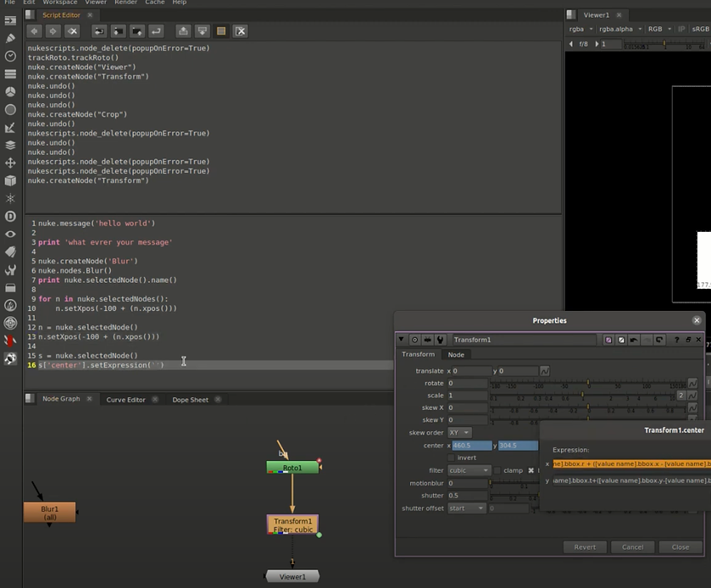Open the Channel nodes menu icon

tap(10, 73)
